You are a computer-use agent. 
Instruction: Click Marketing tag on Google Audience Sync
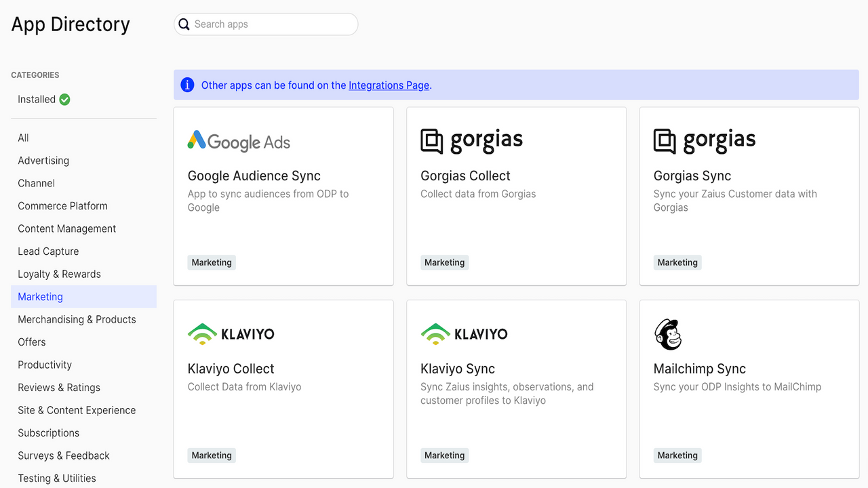(212, 262)
